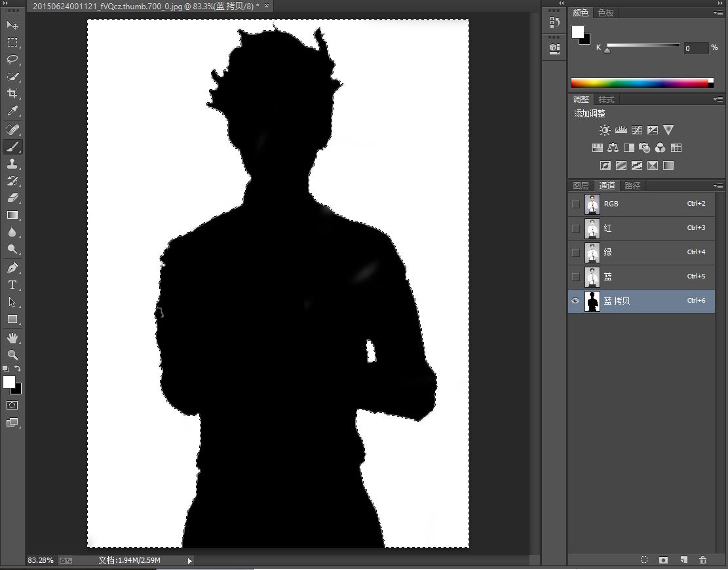728x570 pixels.
Task: Select the Lasso tool
Action: tap(12, 60)
